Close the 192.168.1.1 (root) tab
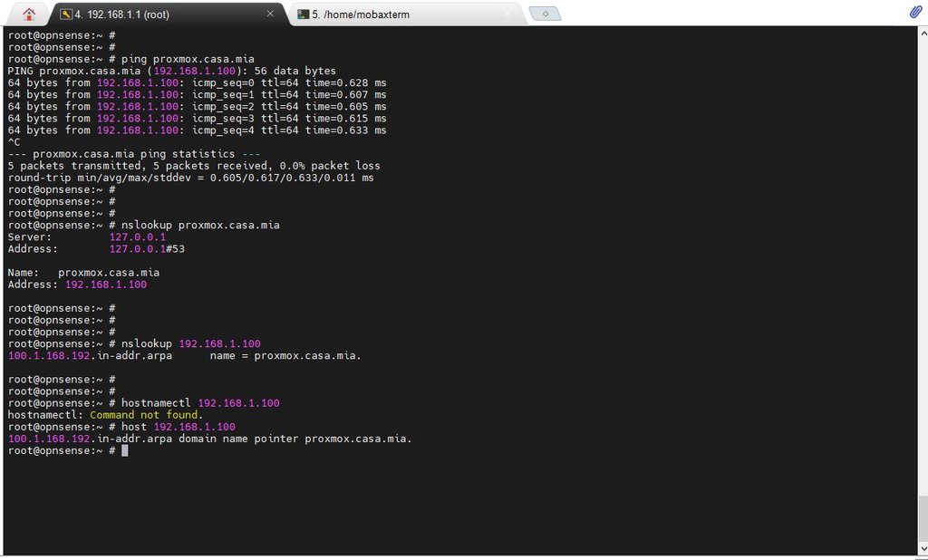928x560 pixels. tap(270, 14)
